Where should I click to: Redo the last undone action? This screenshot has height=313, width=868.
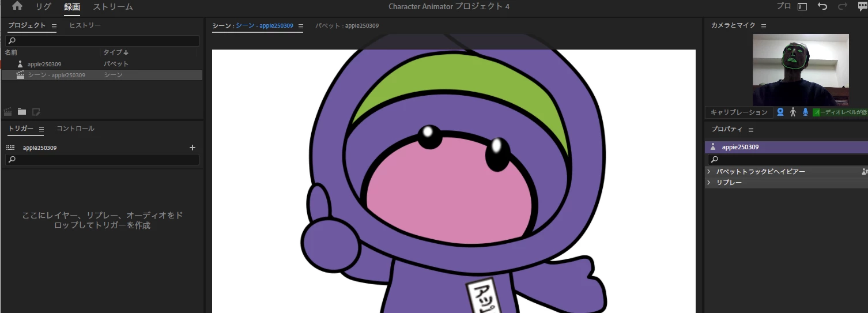coord(843,6)
